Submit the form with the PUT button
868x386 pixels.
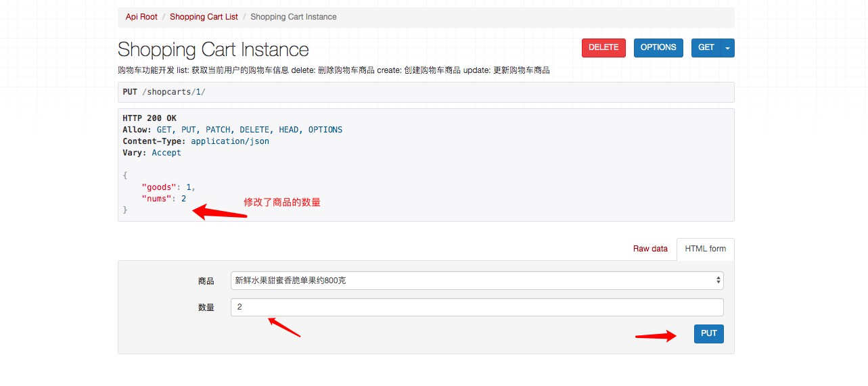pos(708,333)
